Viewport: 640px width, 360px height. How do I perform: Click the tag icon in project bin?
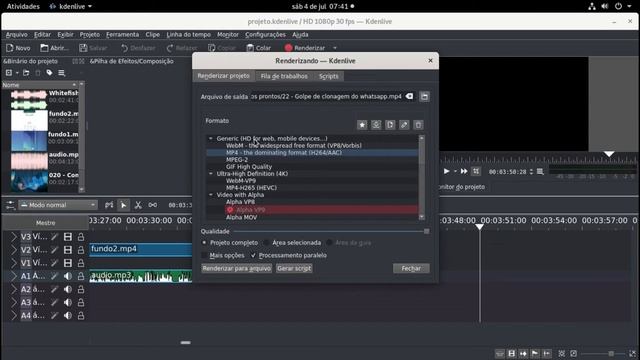[49, 73]
